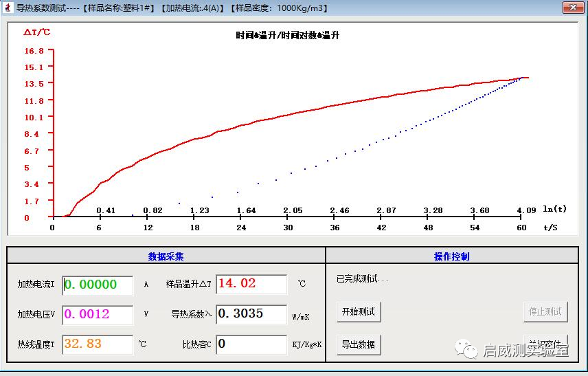The height and width of the screenshot is (376, 588).
Task: Click the 13.5 y-axis tick label
Action: [34, 84]
